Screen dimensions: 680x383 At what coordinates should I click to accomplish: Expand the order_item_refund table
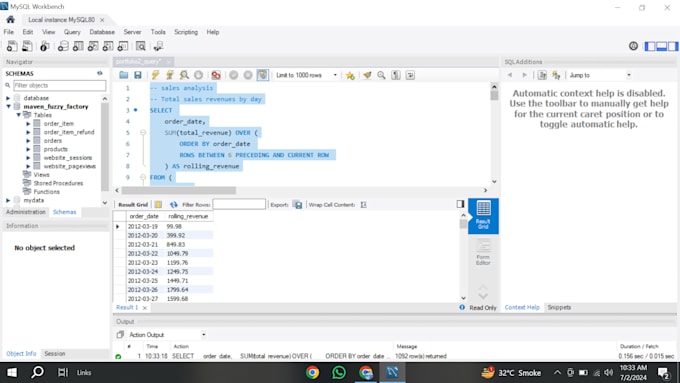click(x=29, y=132)
